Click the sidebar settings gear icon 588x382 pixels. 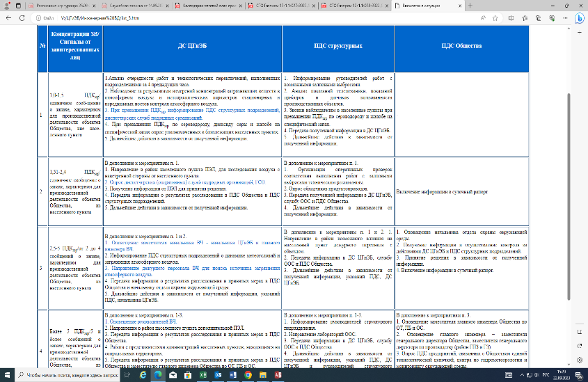pyautogui.click(x=580, y=360)
